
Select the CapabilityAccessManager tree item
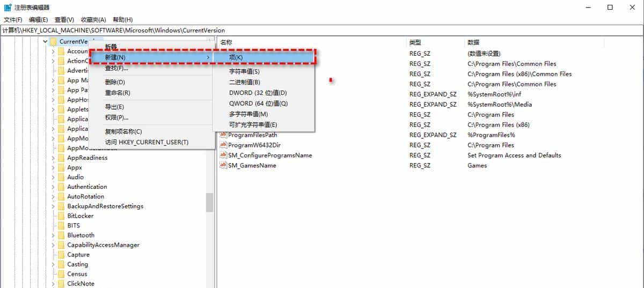(103, 245)
